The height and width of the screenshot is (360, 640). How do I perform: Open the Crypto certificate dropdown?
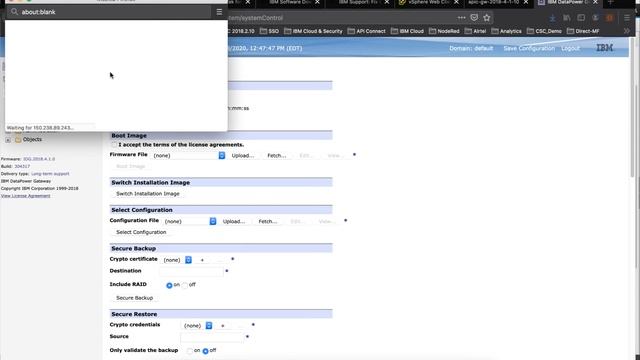(x=177, y=260)
